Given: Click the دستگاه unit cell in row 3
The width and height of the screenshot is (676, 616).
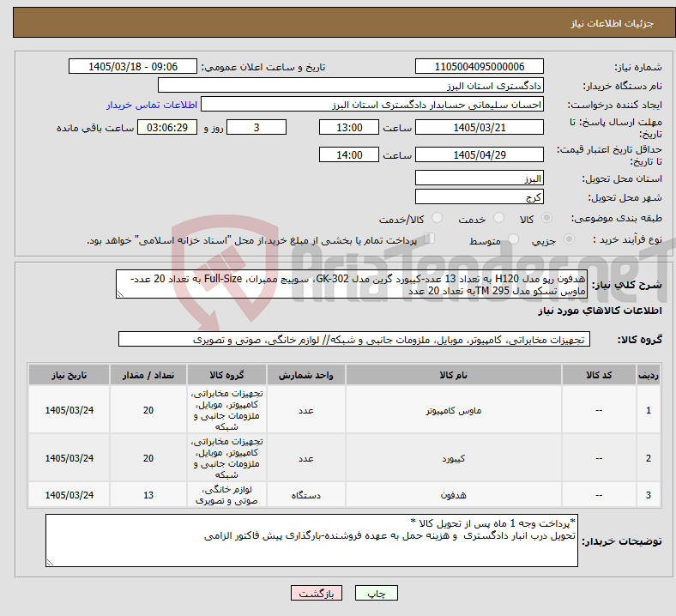Looking at the screenshot, I should [305, 495].
